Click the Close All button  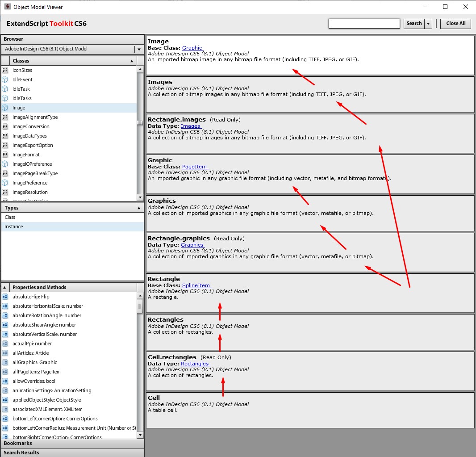(455, 24)
